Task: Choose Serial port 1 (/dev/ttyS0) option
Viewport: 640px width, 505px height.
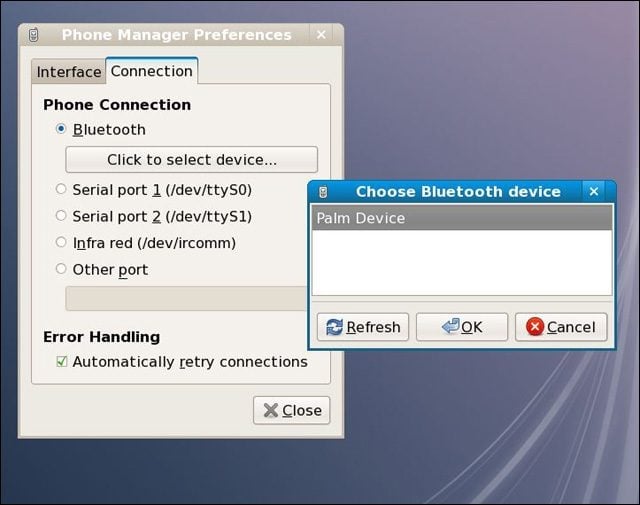Action: tap(61, 189)
